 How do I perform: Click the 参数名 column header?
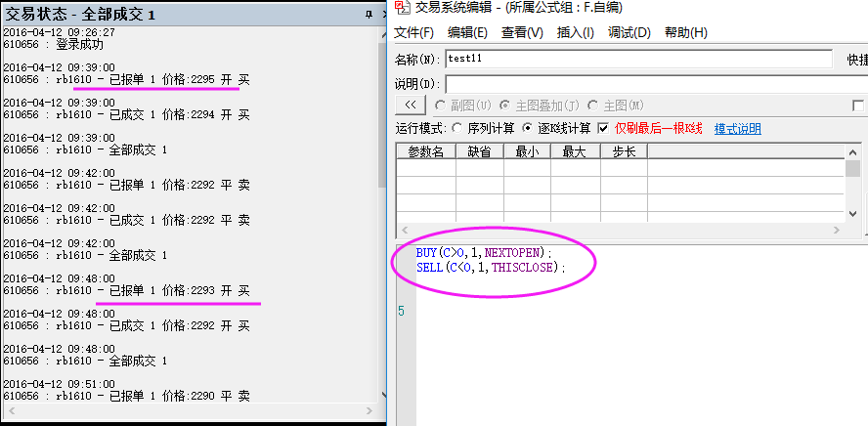pyautogui.click(x=425, y=151)
